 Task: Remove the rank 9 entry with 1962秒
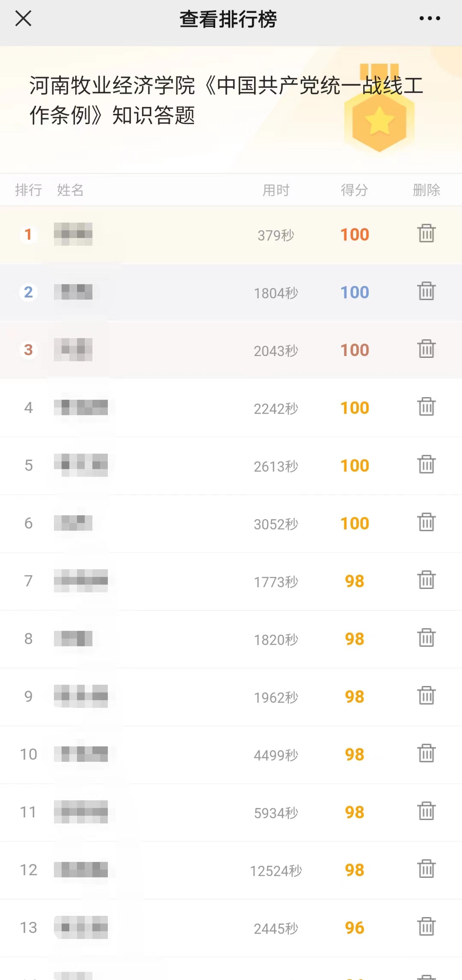click(426, 695)
